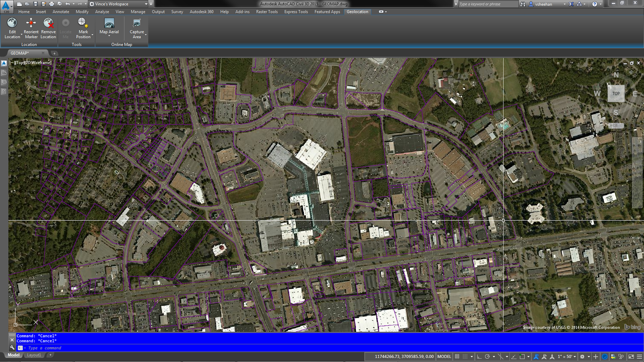
Task: Click the MODEL button in status bar
Action: (x=444, y=356)
